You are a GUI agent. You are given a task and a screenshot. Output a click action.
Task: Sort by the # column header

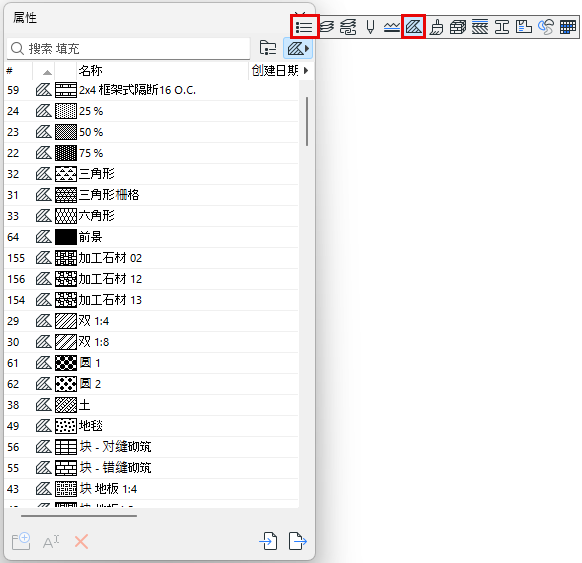tap(19, 71)
